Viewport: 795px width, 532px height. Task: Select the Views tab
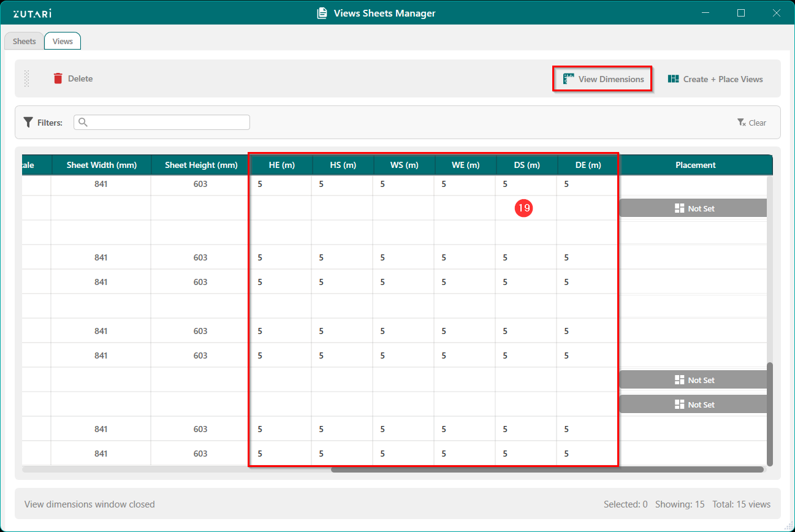tap(63, 41)
